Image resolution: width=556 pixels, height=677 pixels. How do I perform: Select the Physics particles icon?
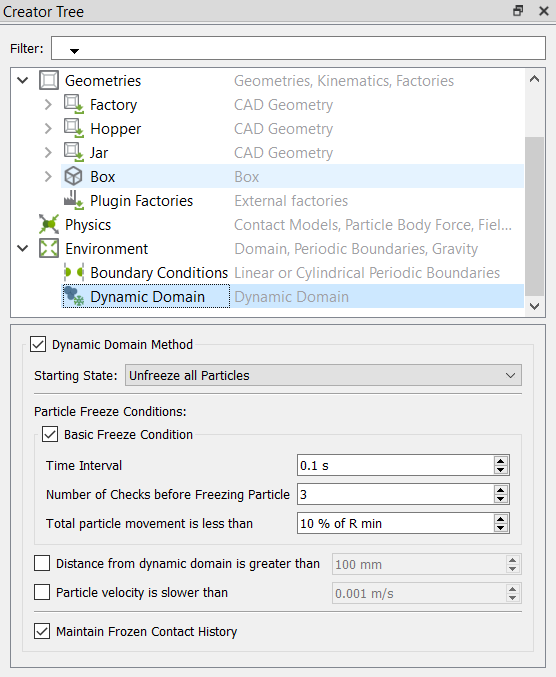(49, 225)
